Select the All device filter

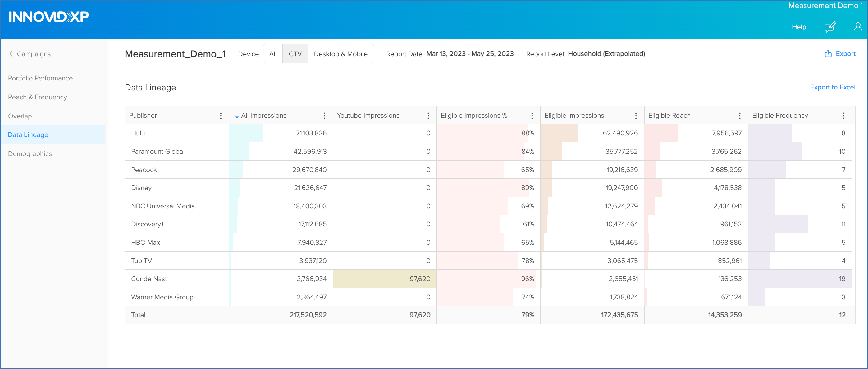pos(272,54)
